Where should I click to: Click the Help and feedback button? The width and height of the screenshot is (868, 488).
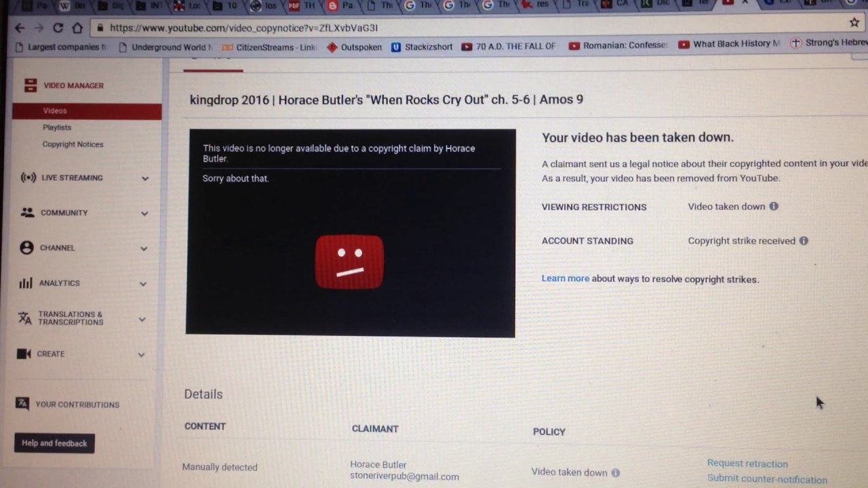coord(54,443)
